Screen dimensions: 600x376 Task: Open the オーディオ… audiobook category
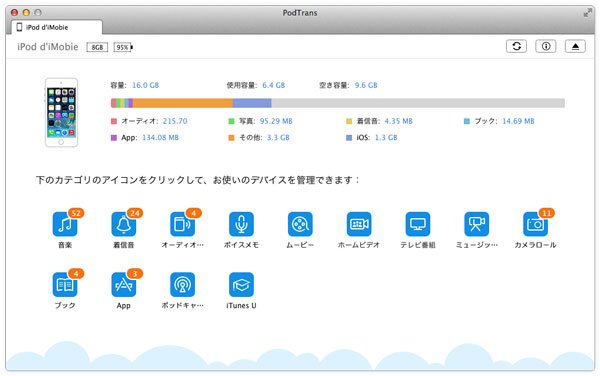183,225
